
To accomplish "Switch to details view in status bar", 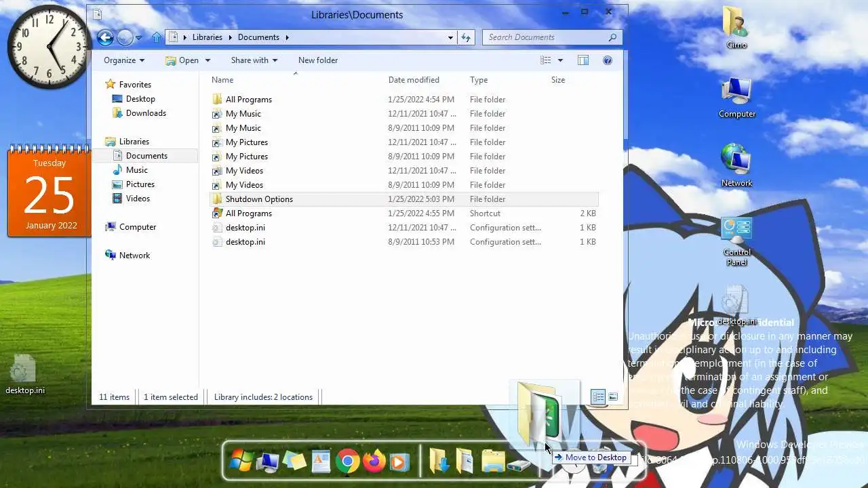I will [598, 397].
